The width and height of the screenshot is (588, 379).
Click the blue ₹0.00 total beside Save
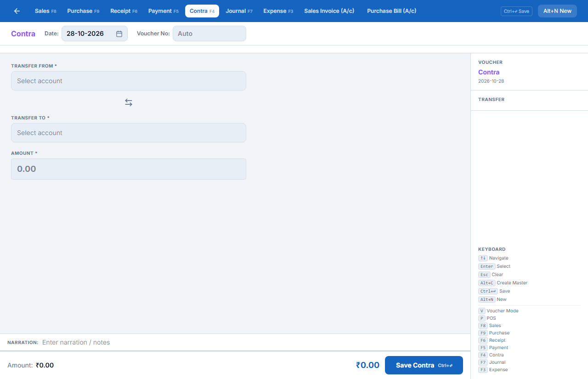[x=367, y=365]
